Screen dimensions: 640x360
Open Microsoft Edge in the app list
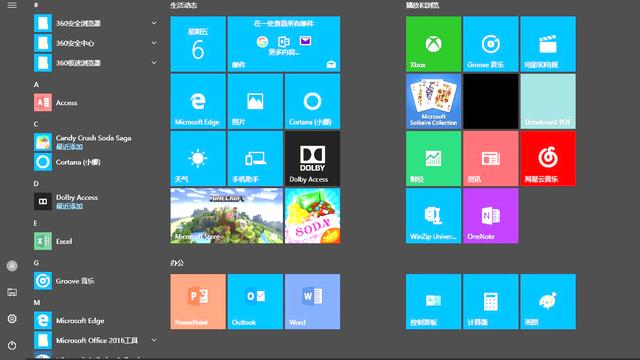click(x=96, y=320)
